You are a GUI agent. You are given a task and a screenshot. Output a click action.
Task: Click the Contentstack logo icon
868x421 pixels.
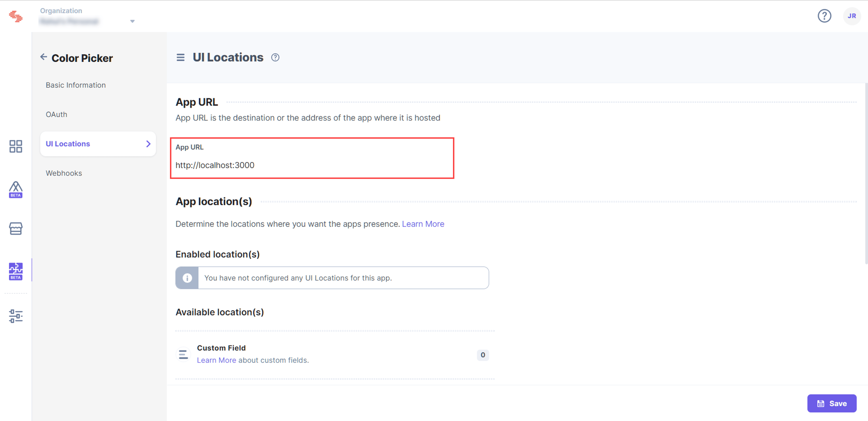coord(16,16)
